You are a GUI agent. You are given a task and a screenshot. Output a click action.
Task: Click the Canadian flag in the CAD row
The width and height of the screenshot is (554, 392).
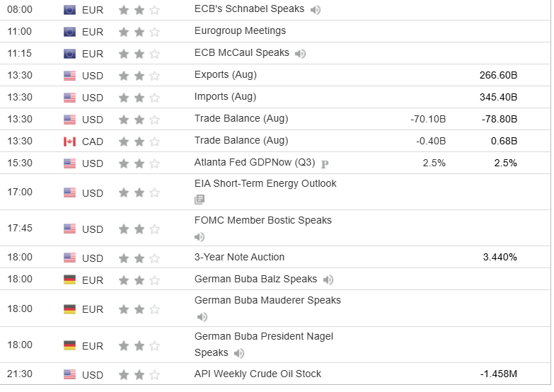69,142
